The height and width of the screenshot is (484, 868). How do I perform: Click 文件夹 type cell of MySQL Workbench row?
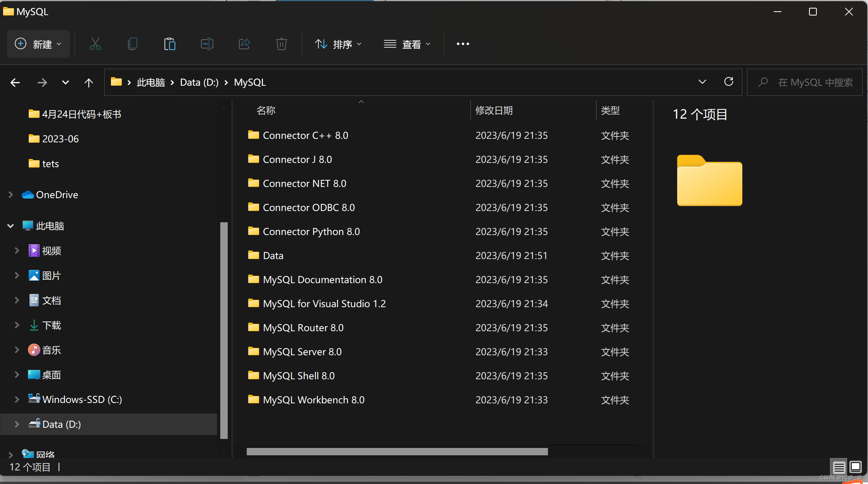(x=615, y=400)
